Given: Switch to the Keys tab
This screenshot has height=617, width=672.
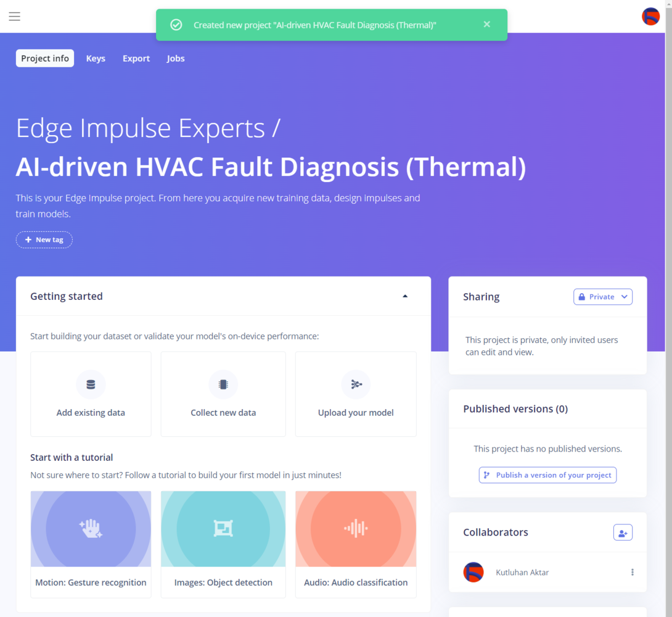Looking at the screenshot, I should point(96,59).
